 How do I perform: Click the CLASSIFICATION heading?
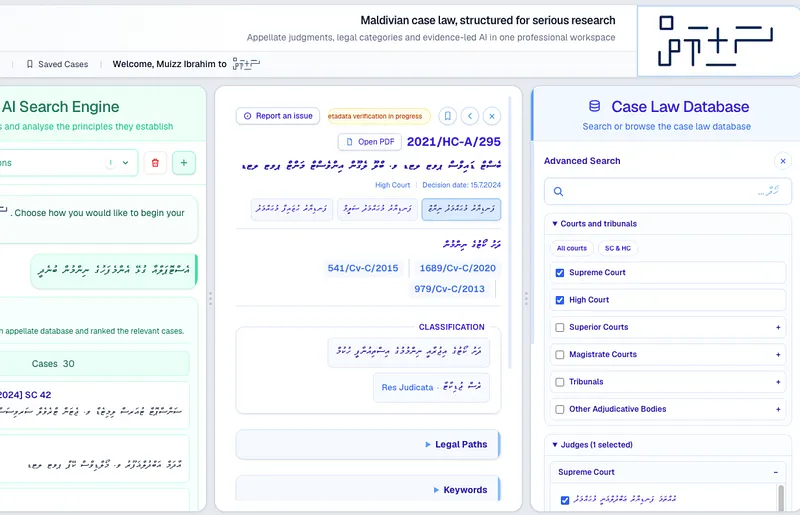pos(452,327)
